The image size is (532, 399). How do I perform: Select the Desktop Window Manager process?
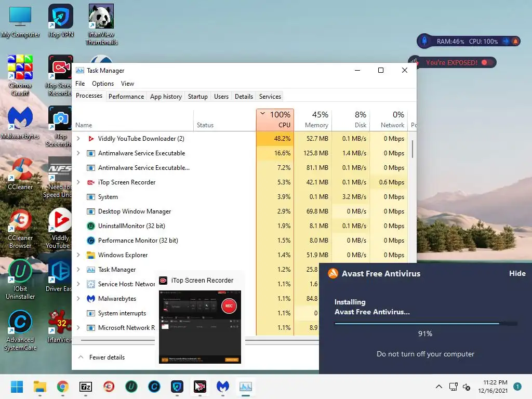(240, 211)
